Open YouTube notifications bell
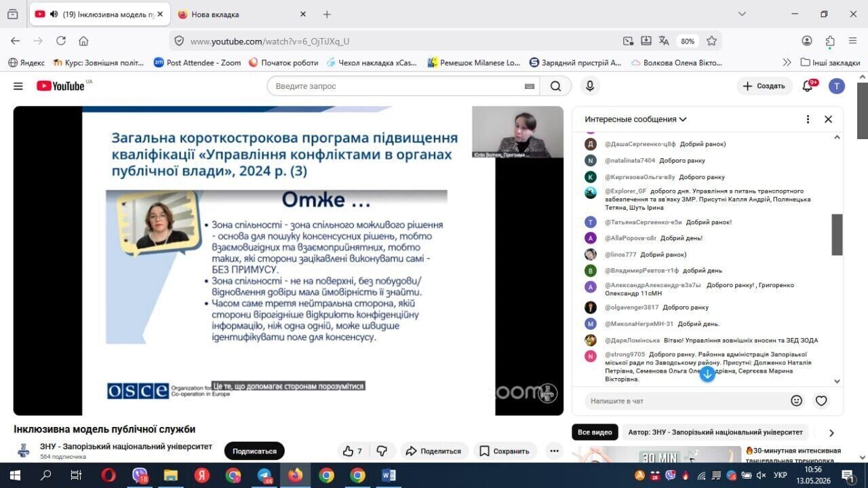This screenshot has width=868, height=488. (x=808, y=86)
